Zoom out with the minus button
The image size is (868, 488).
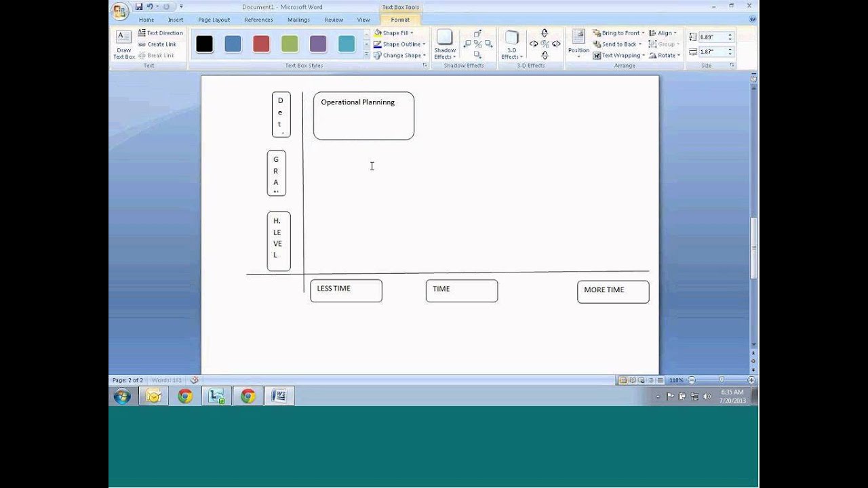tap(691, 380)
